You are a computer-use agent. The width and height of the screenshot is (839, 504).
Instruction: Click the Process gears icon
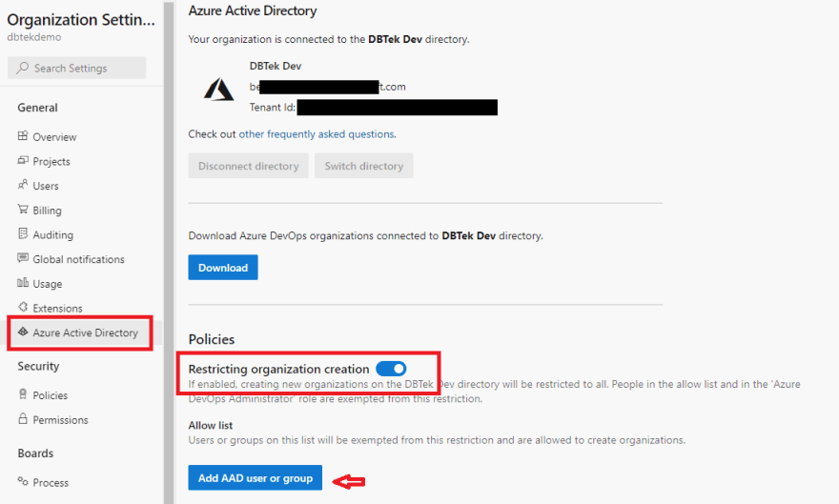23,481
